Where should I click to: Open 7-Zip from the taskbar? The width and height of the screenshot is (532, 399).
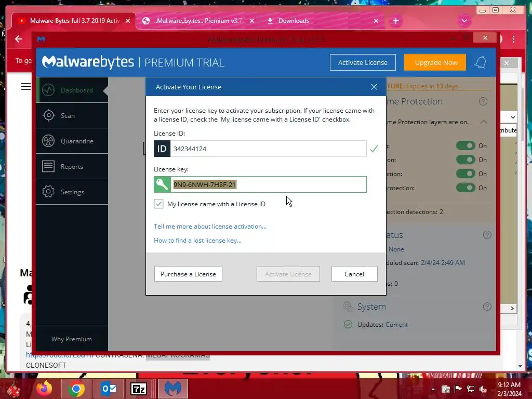pyautogui.click(x=138, y=389)
